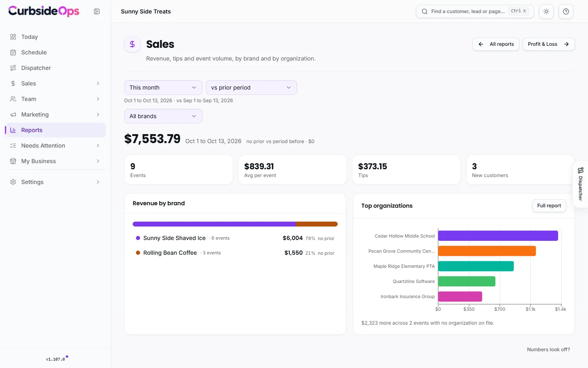The image size is (588, 368).
Task: Click the Numbers look off? link
Action: click(548, 350)
